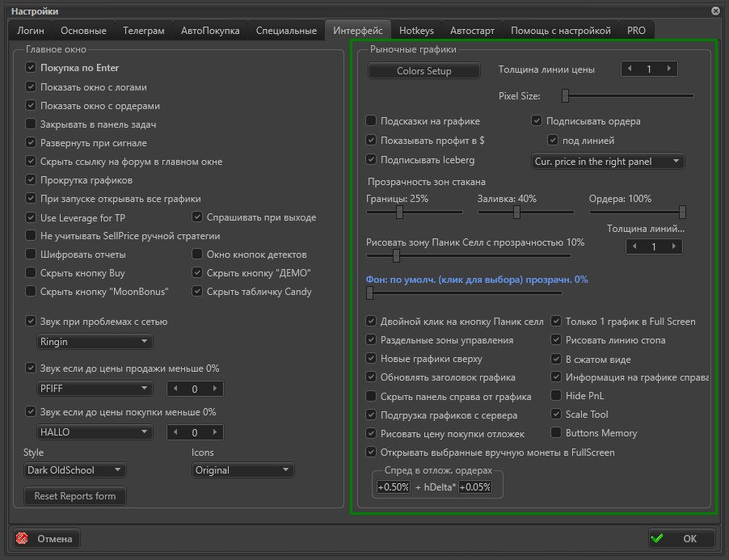Screen dimensions: 729x560
Task: Increase HALLO sound threshold with right arrow
Action: 215,432
